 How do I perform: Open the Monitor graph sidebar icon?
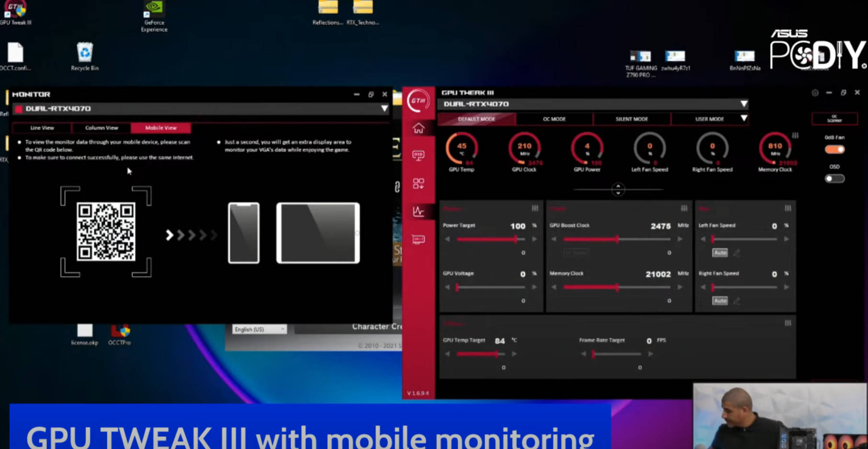coord(418,211)
